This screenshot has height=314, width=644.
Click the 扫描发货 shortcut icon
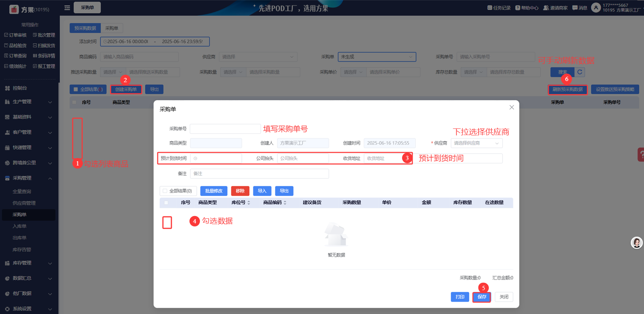point(35,46)
